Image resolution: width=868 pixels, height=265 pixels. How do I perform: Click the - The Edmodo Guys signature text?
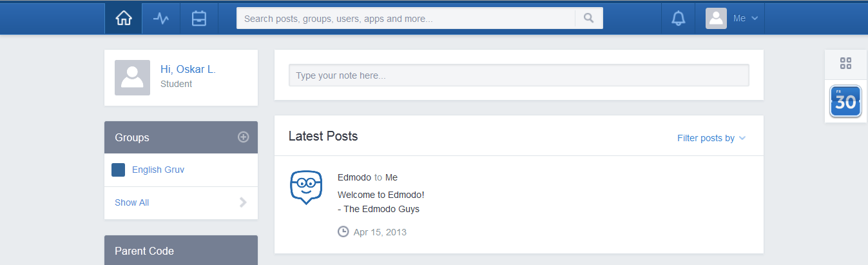tap(378, 209)
